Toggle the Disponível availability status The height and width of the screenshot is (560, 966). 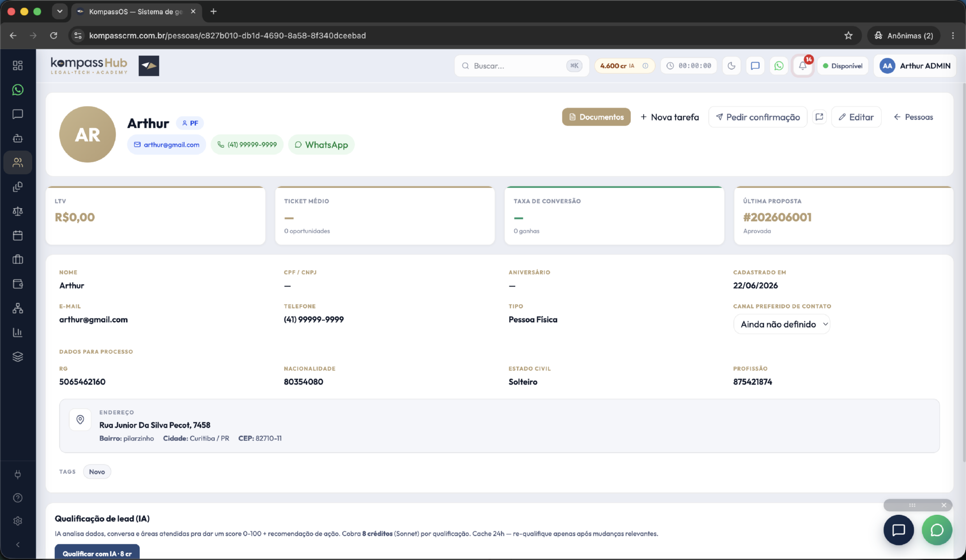pos(843,66)
